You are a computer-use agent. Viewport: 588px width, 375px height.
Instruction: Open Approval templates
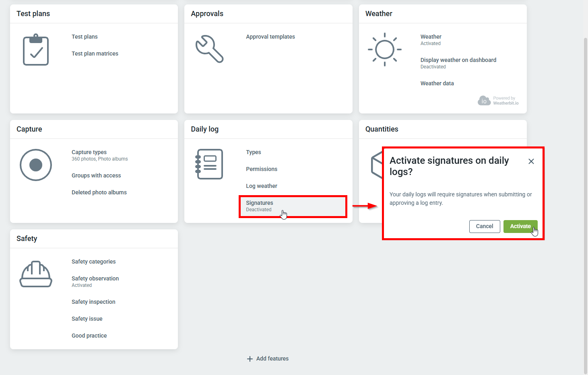point(270,37)
